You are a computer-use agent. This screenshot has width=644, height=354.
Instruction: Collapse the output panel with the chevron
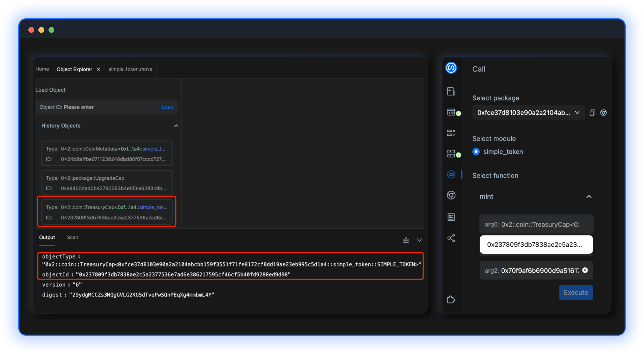point(419,240)
